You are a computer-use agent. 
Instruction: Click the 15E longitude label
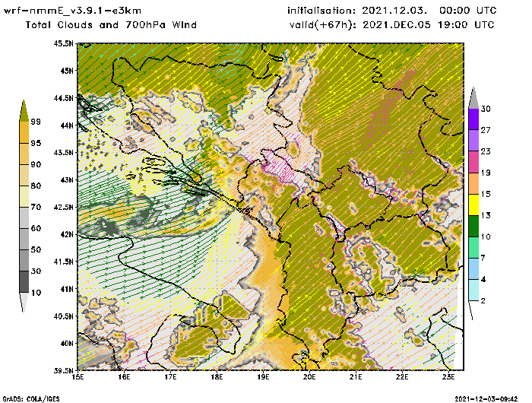pyautogui.click(x=78, y=377)
